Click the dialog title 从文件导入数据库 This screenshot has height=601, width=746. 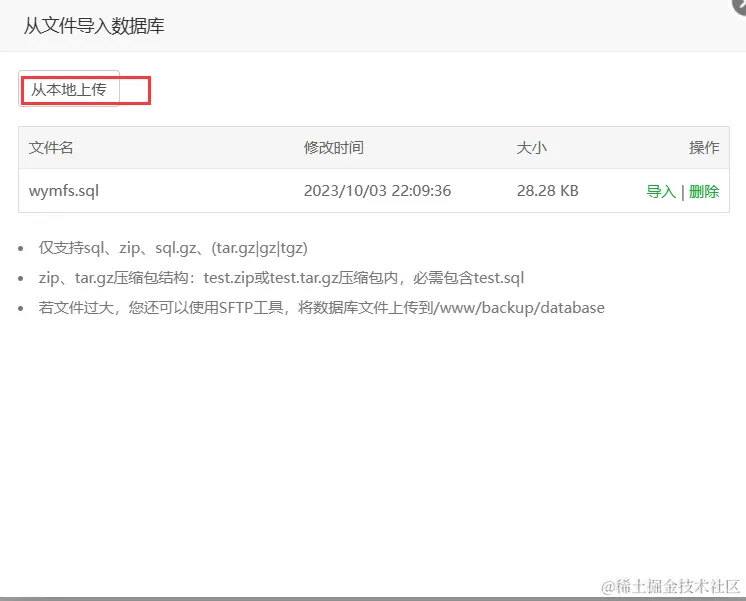(94, 26)
